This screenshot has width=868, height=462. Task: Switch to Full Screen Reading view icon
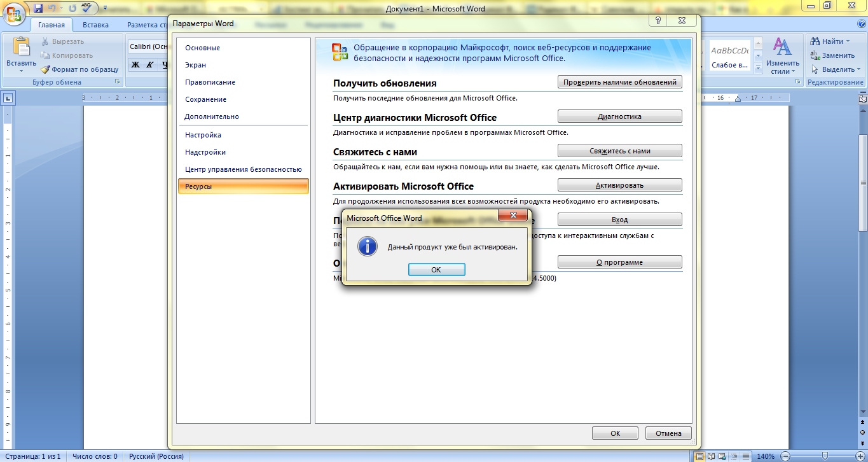(x=711, y=456)
